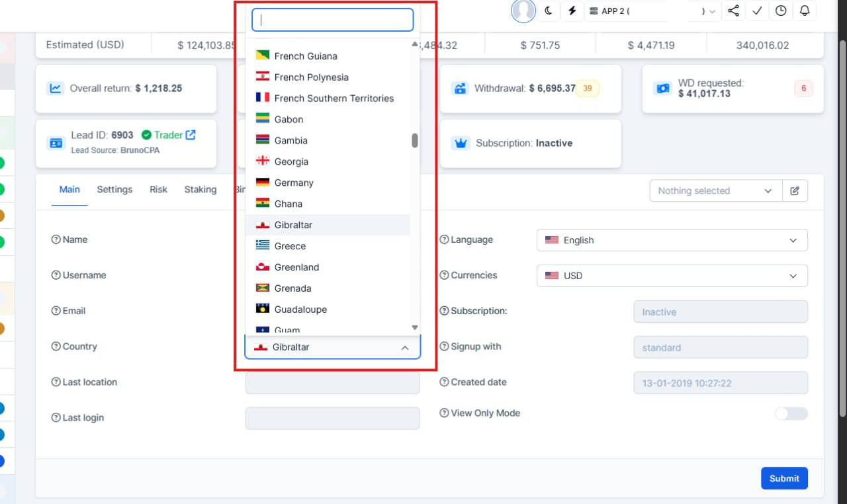Screen dimensions: 847x504
Task: Select French Polynesia from the country list
Action: 328,77
